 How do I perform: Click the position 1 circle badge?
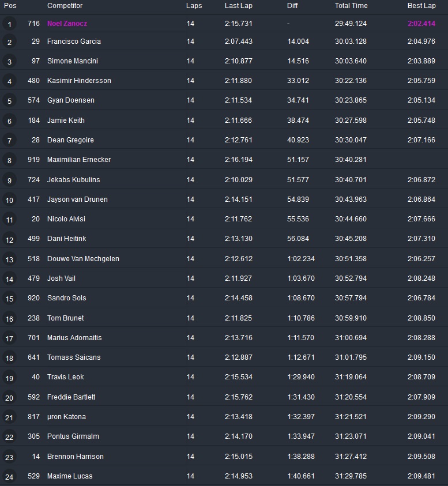pyautogui.click(x=9, y=24)
